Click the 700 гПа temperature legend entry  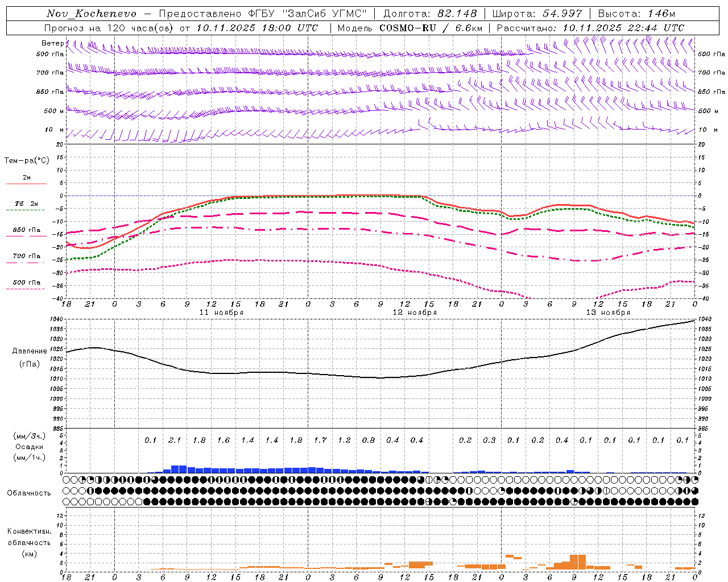27,256
